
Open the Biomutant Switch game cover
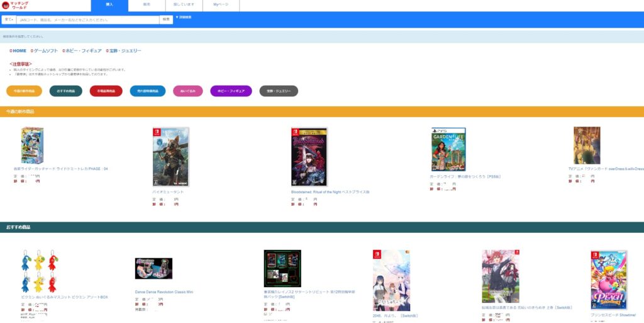[170, 157]
